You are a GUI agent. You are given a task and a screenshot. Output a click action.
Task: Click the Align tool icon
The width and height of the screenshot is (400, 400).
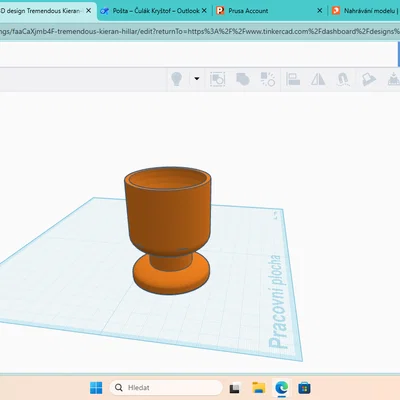coord(293,79)
